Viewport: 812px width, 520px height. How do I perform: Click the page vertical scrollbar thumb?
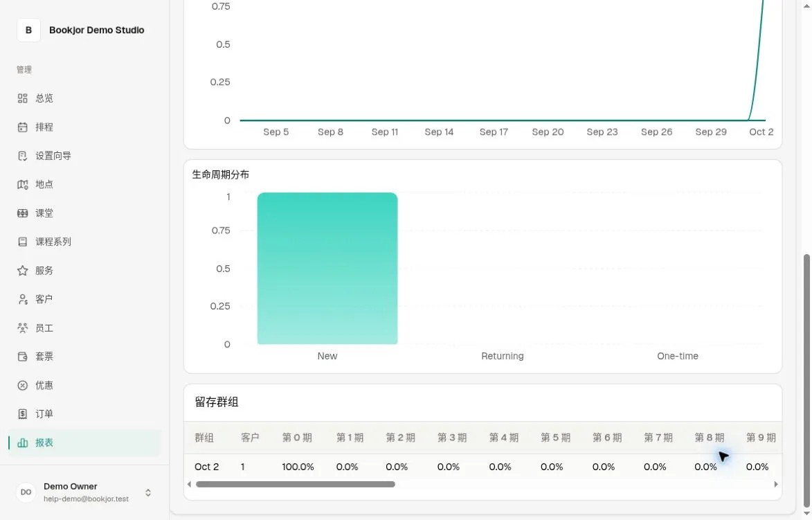click(806, 381)
